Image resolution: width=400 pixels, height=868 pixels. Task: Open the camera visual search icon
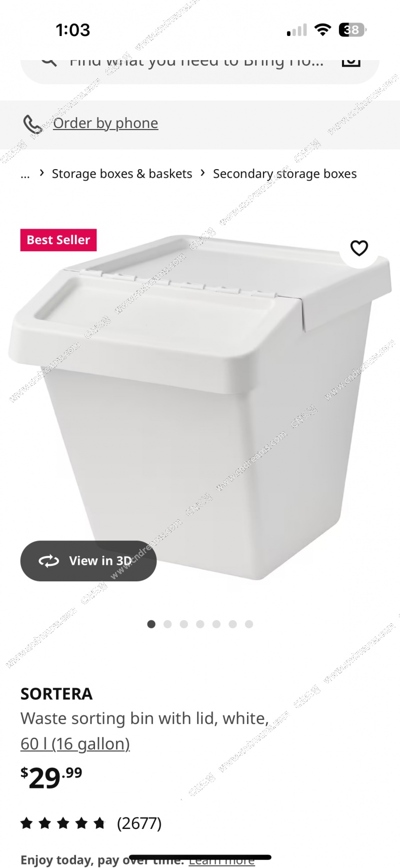tap(351, 62)
